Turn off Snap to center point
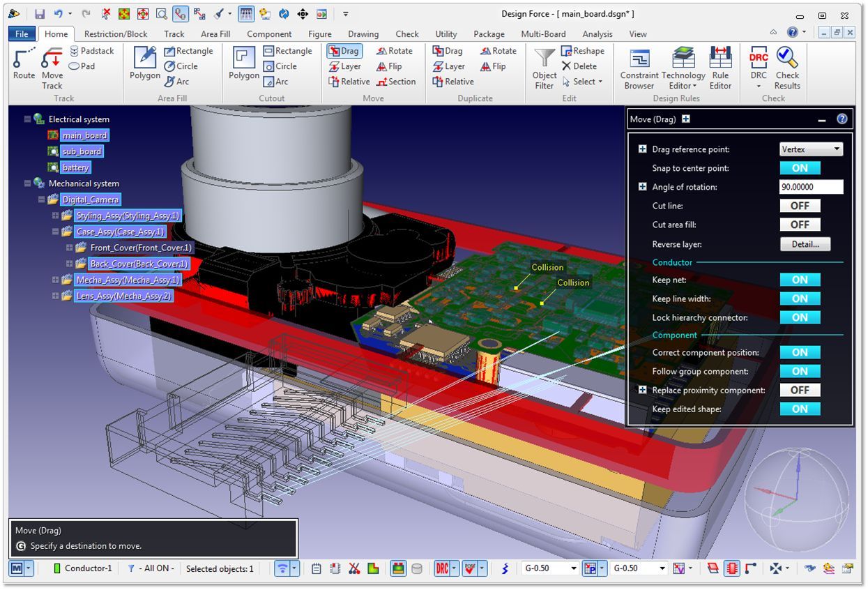This screenshot has height=590, width=868. (x=800, y=168)
